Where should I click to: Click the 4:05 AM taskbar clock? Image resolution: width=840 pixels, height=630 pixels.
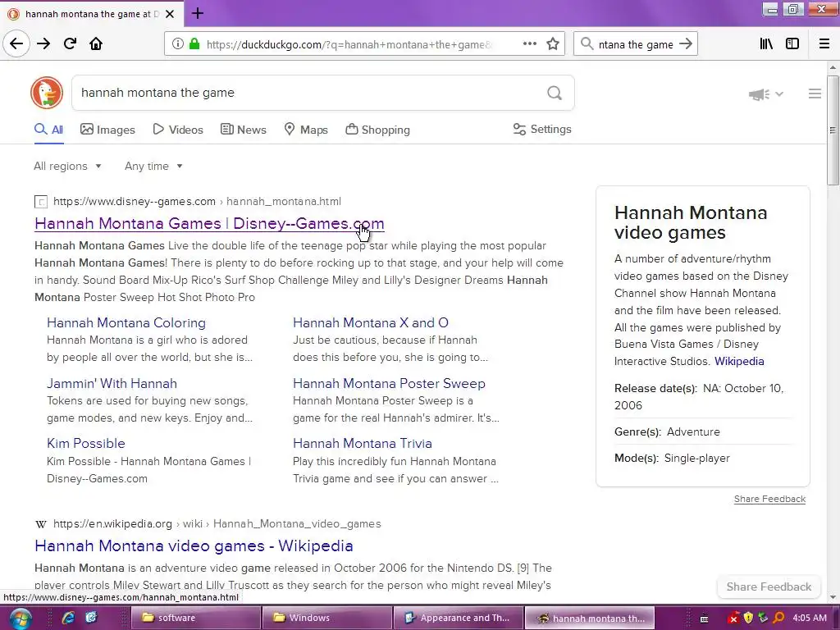[x=810, y=619]
